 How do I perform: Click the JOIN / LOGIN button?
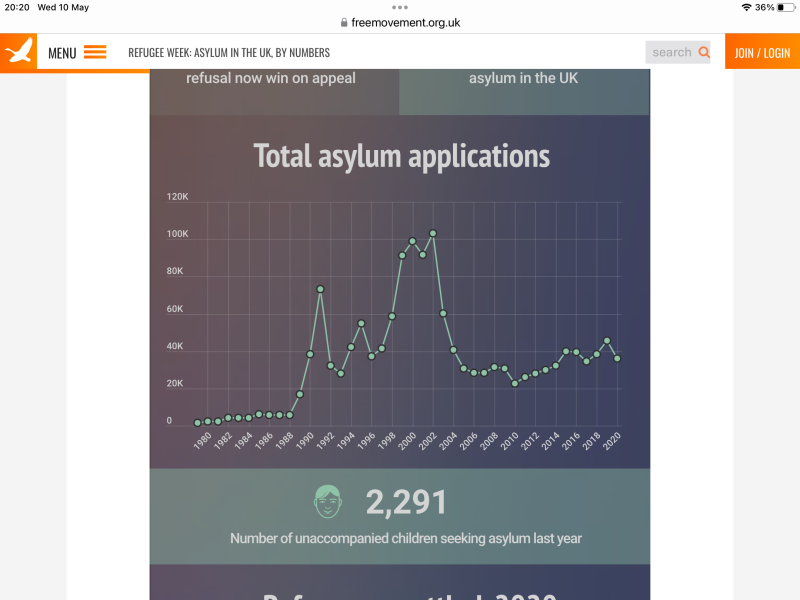(762, 52)
